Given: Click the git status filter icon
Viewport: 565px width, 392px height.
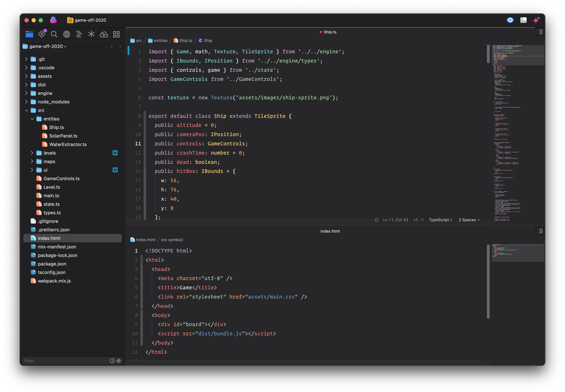Looking at the screenshot, I should click(119, 361).
